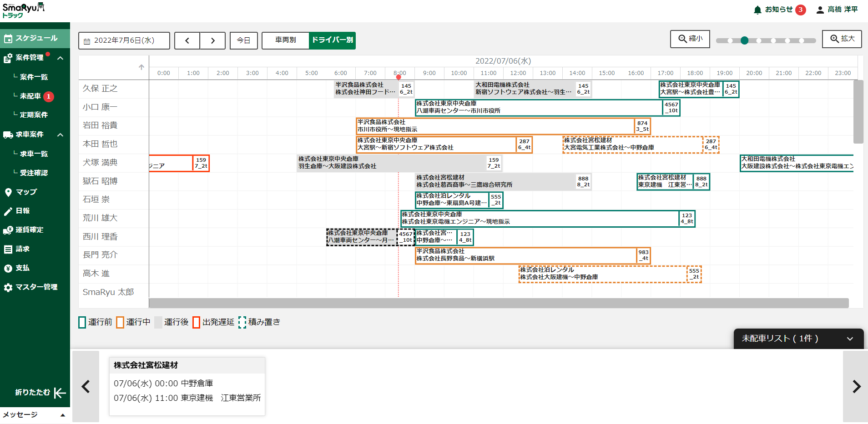
Task: Open 岩田 裕貴's 市川市役所～現地指示 job
Action: pyautogui.click(x=503, y=126)
